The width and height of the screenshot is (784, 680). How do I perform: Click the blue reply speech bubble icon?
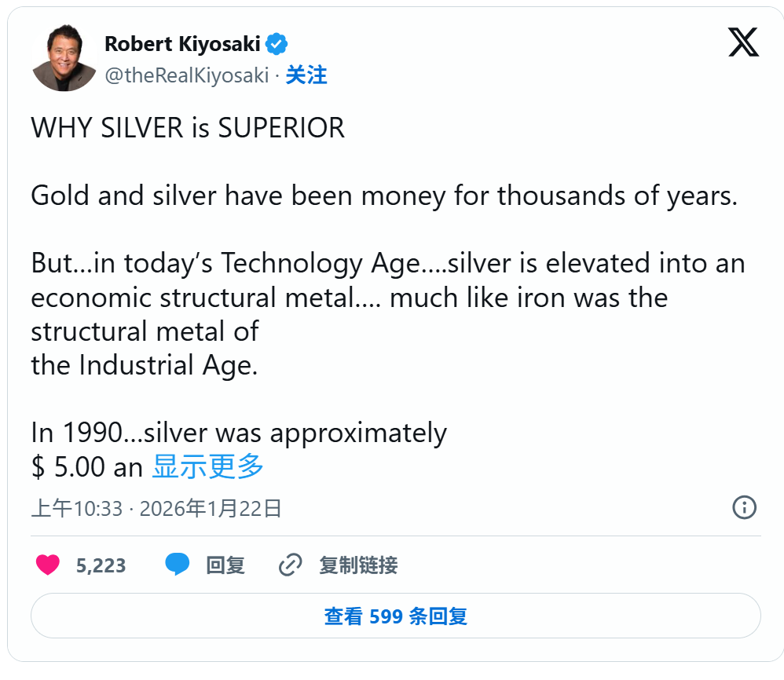tap(178, 565)
